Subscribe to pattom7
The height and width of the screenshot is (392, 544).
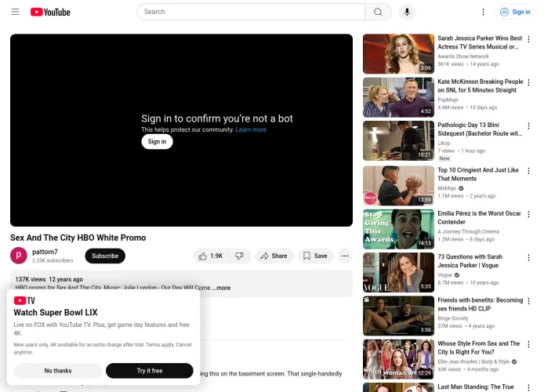tap(105, 256)
